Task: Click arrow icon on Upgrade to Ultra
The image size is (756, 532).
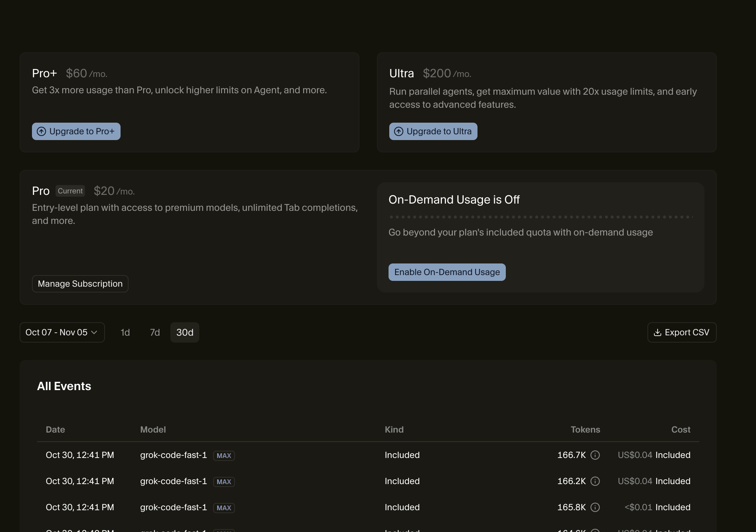Action: pos(399,131)
